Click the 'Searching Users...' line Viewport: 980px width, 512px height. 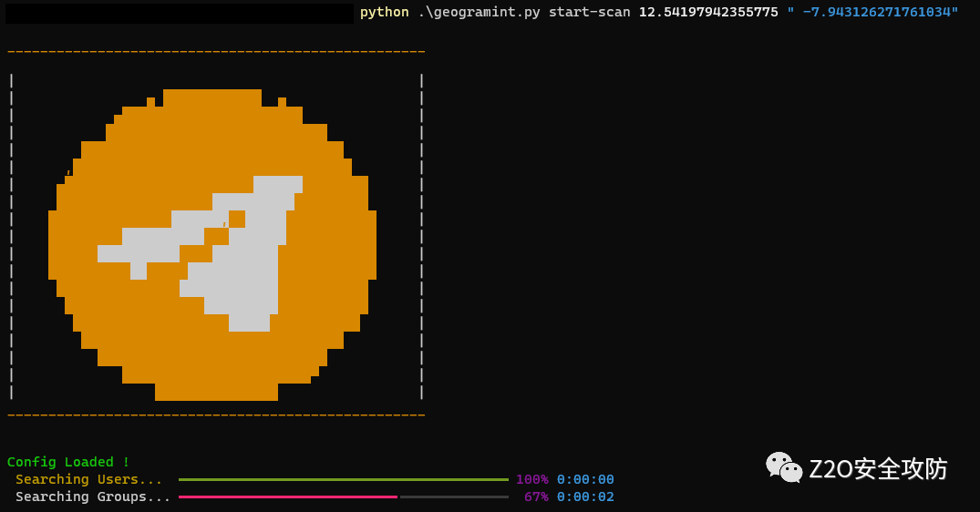[88, 479]
